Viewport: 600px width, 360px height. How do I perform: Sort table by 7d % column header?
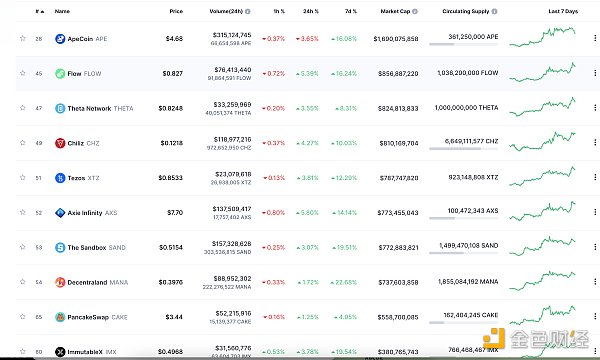(x=351, y=11)
